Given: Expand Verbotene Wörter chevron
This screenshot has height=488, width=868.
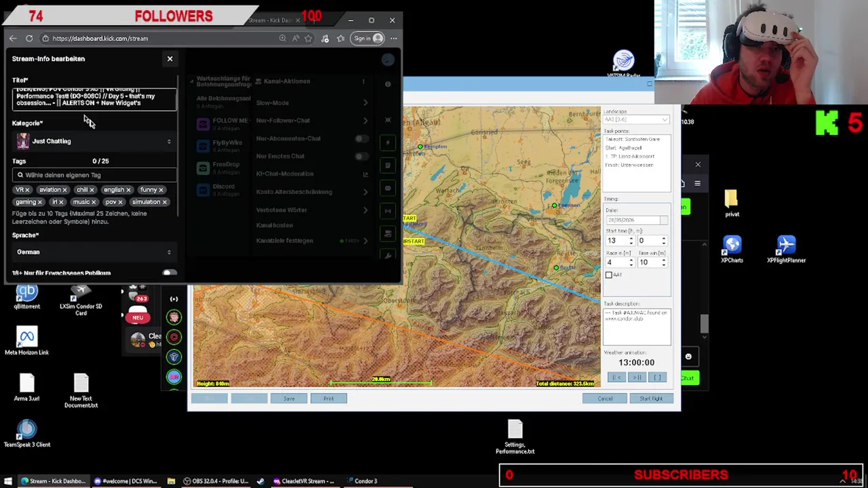Looking at the screenshot, I should click(x=366, y=210).
